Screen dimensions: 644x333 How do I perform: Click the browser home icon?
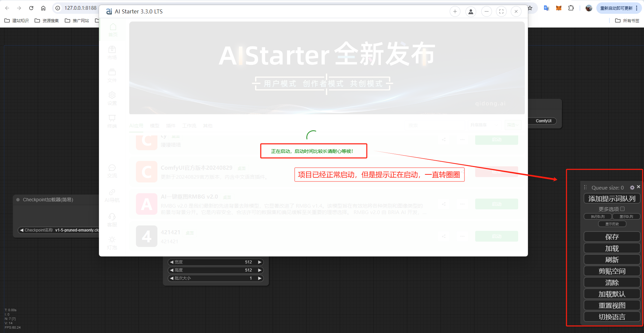click(x=43, y=8)
